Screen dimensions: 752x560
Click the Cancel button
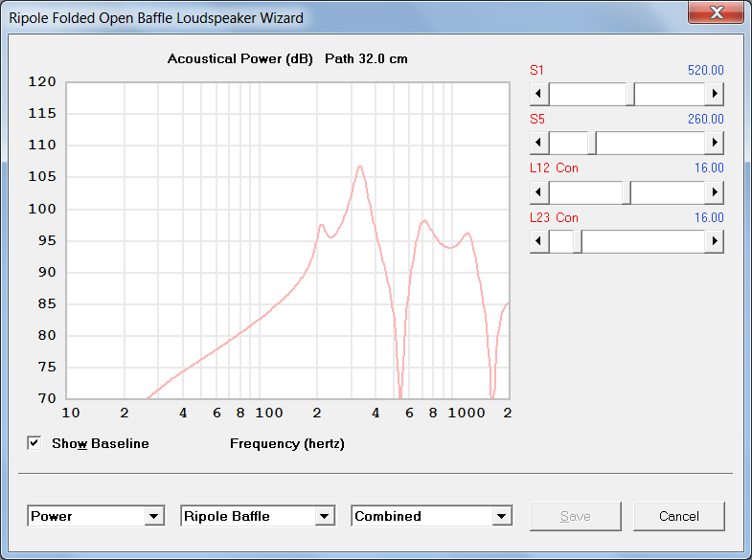click(678, 516)
